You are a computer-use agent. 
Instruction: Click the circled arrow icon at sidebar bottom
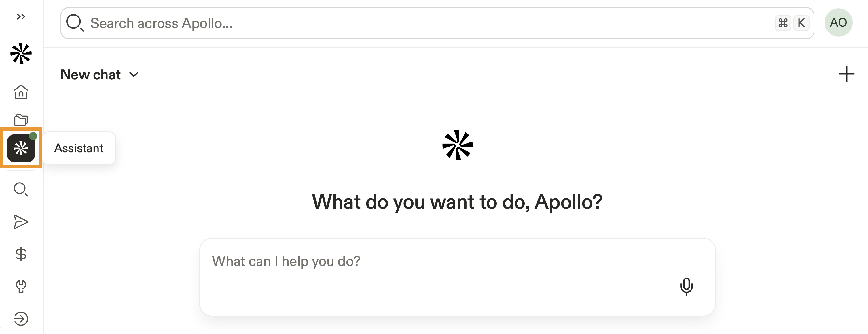click(x=21, y=318)
